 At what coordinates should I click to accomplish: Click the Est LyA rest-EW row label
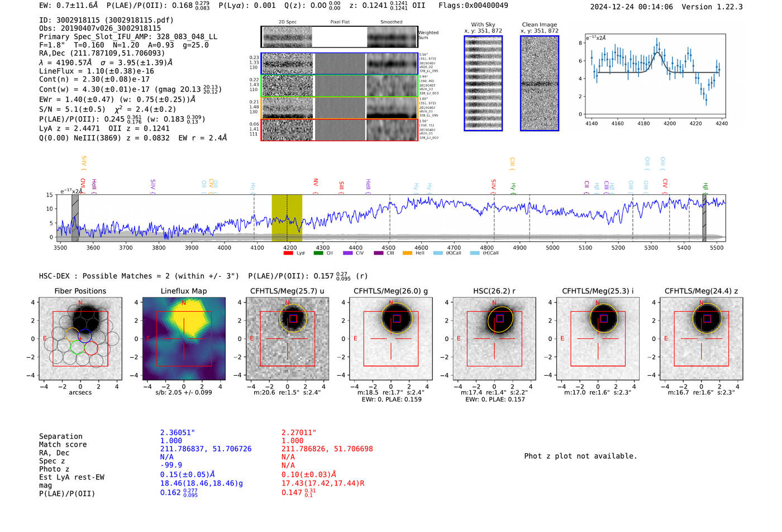[71, 477]
